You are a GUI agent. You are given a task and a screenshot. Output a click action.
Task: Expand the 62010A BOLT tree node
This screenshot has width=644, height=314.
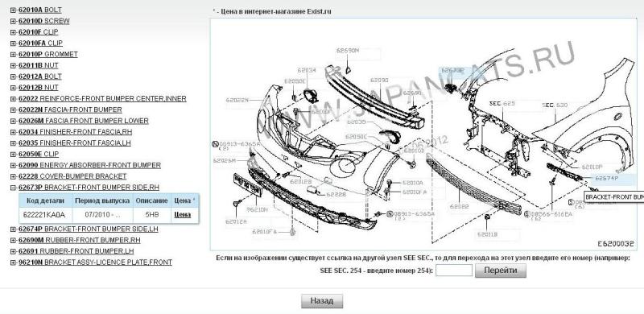pos(13,10)
